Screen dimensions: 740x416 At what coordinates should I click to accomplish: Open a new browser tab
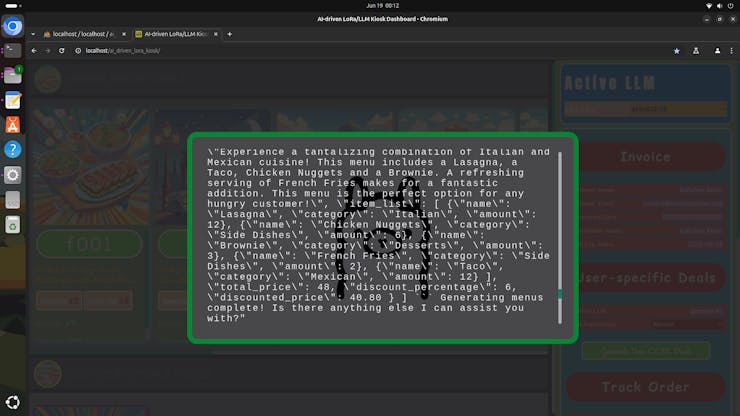tap(230, 34)
